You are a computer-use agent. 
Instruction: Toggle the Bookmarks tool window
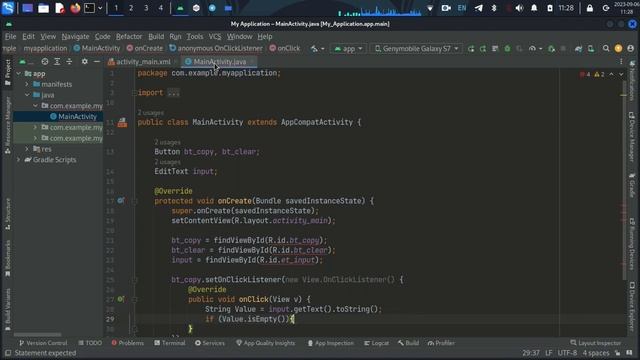coord(7,258)
